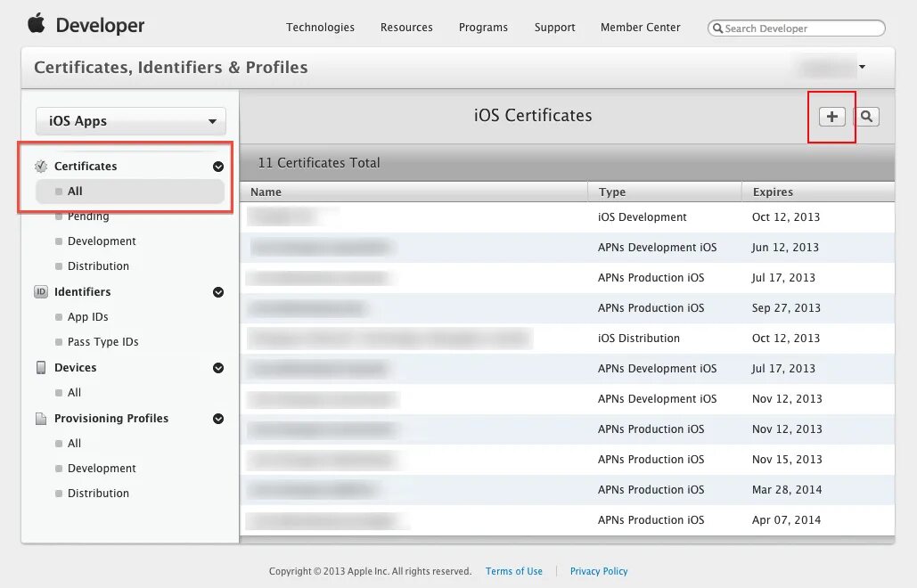The image size is (917, 588).
Task: Open Pass Type IDs under Identifiers
Action: click(103, 342)
